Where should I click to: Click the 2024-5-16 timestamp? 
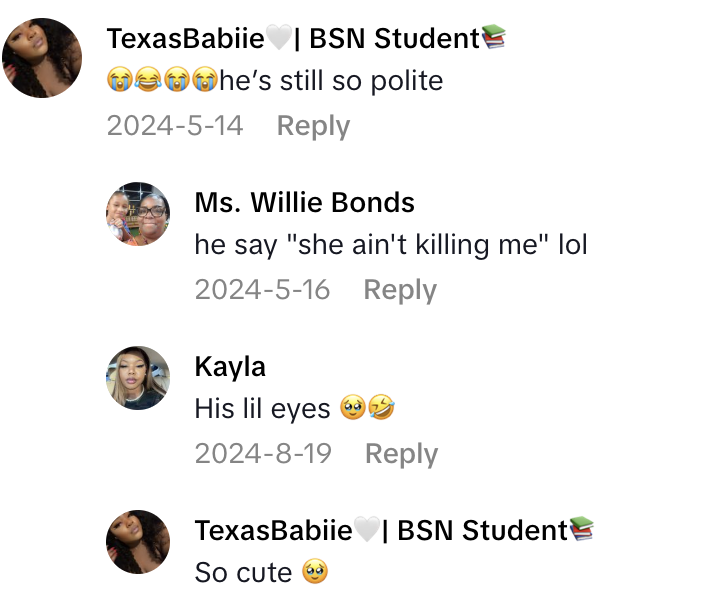click(x=262, y=290)
